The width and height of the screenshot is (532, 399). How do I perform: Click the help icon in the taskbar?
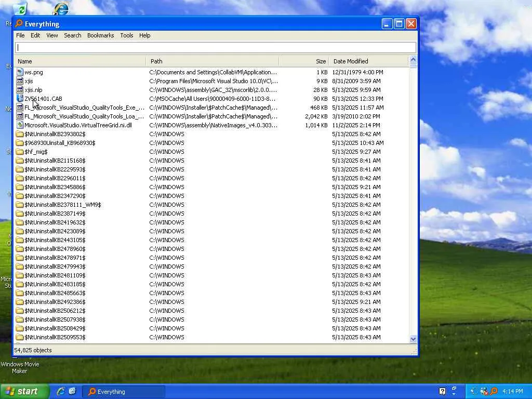point(442,391)
